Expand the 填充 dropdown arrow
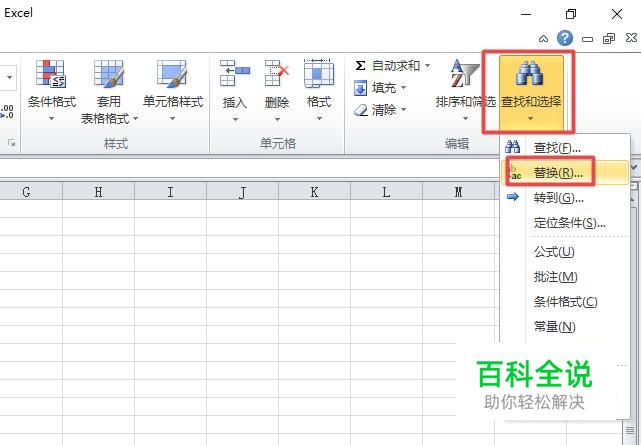This screenshot has width=641, height=445. tap(403, 87)
